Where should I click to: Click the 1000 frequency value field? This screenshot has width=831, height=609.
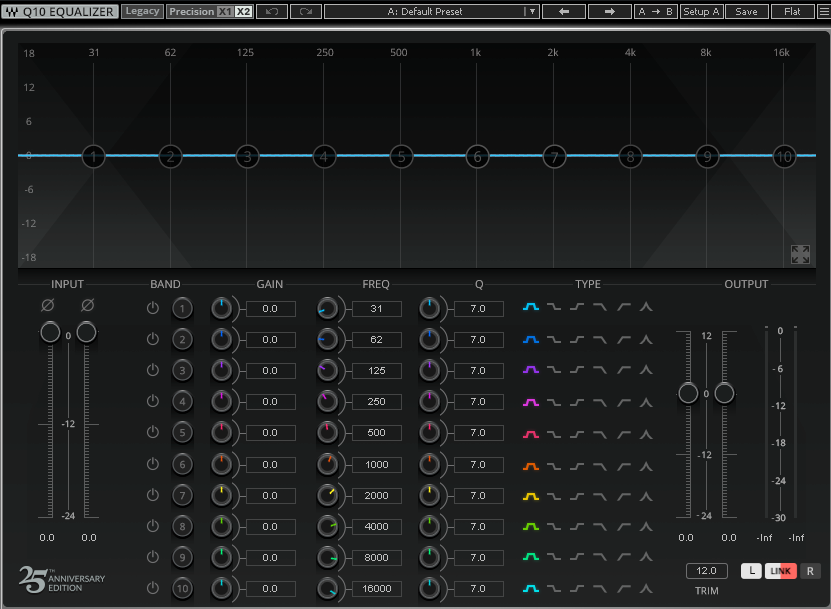click(x=377, y=464)
